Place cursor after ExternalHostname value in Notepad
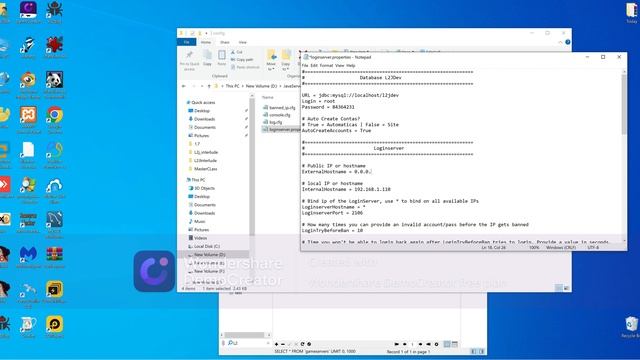Viewport: 640px width, 360px height. tap(371, 172)
